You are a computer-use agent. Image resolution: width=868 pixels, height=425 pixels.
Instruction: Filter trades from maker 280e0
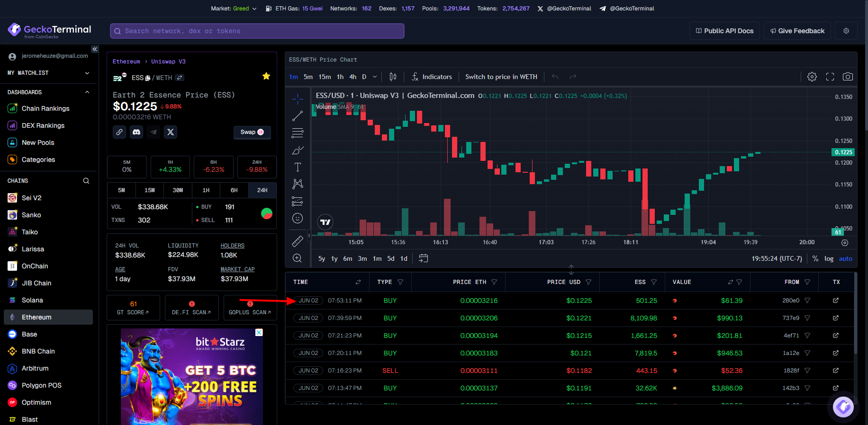[x=807, y=301]
